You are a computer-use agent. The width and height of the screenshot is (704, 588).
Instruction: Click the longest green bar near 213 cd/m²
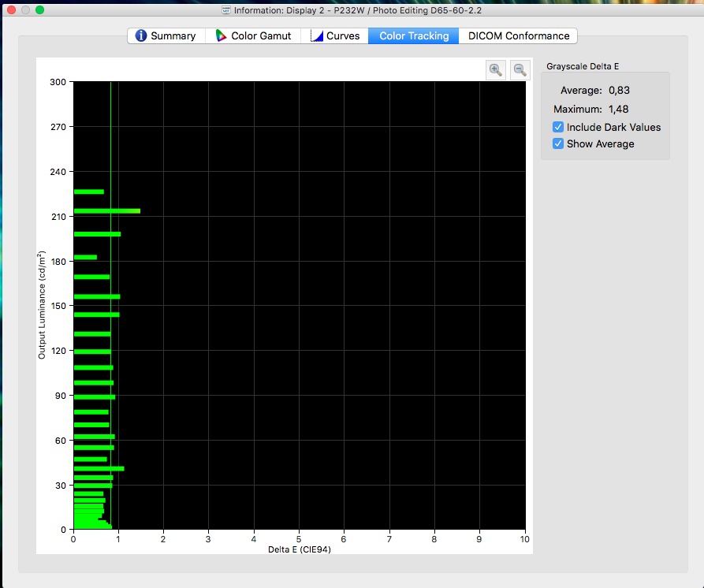(106, 210)
